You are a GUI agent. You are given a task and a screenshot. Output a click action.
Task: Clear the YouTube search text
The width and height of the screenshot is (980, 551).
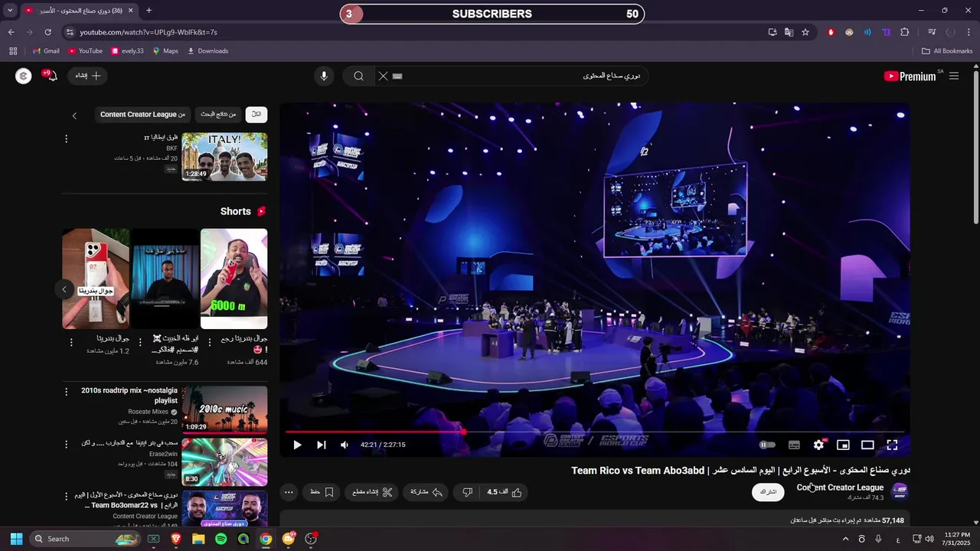pyautogui.click(x=383, y=76)
